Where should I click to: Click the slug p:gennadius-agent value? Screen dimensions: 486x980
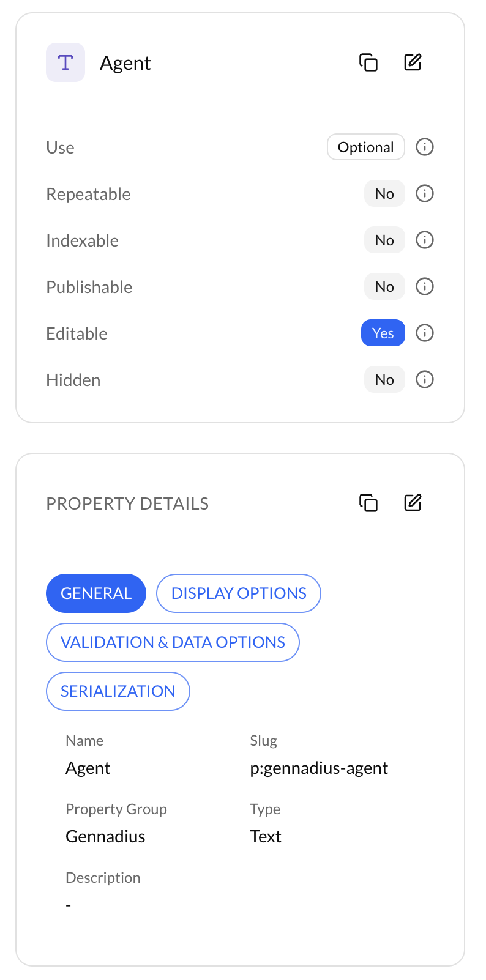pyautogui.click(x=320, y=768)
